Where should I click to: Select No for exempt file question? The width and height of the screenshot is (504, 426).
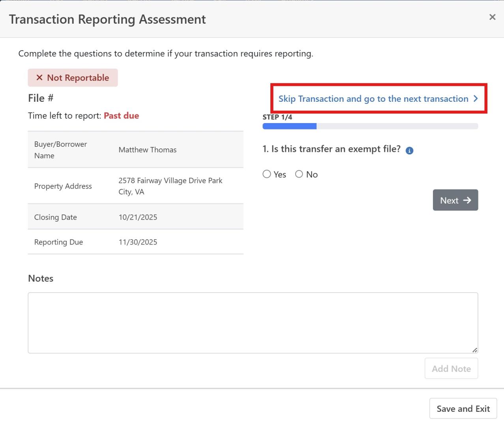pyautogui.click(x=299, y=174)
